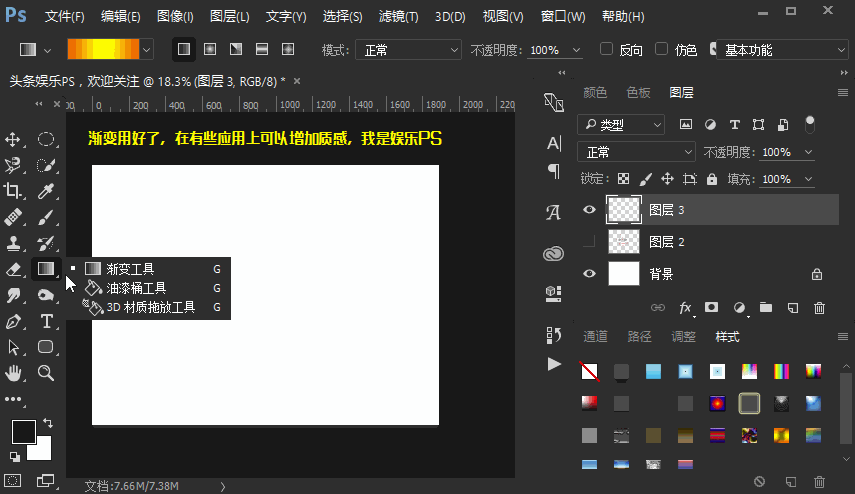Viewport: 855px width, 494px height.
Task: Select the Lasso tool
Action: coord(13,165)
